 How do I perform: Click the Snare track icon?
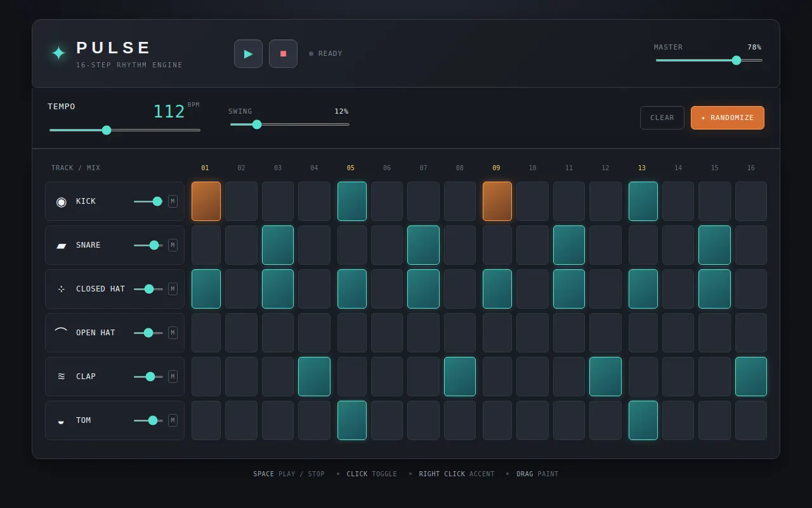(x=62, y=245)
